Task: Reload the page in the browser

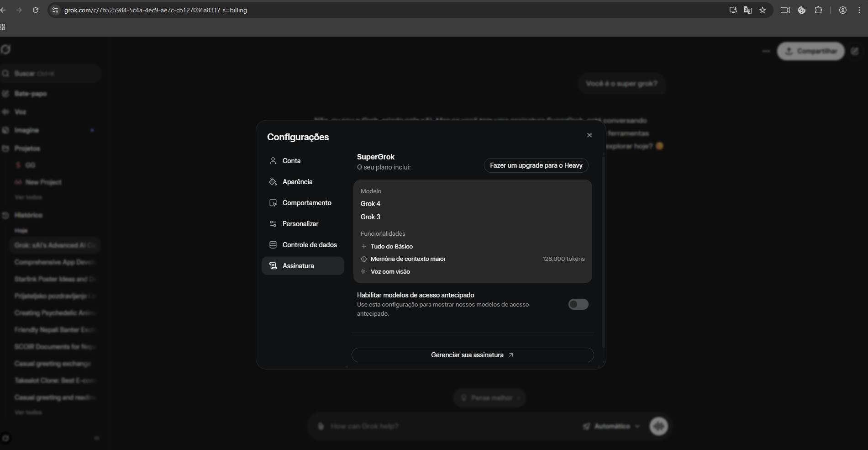Action: coord(36,10)
